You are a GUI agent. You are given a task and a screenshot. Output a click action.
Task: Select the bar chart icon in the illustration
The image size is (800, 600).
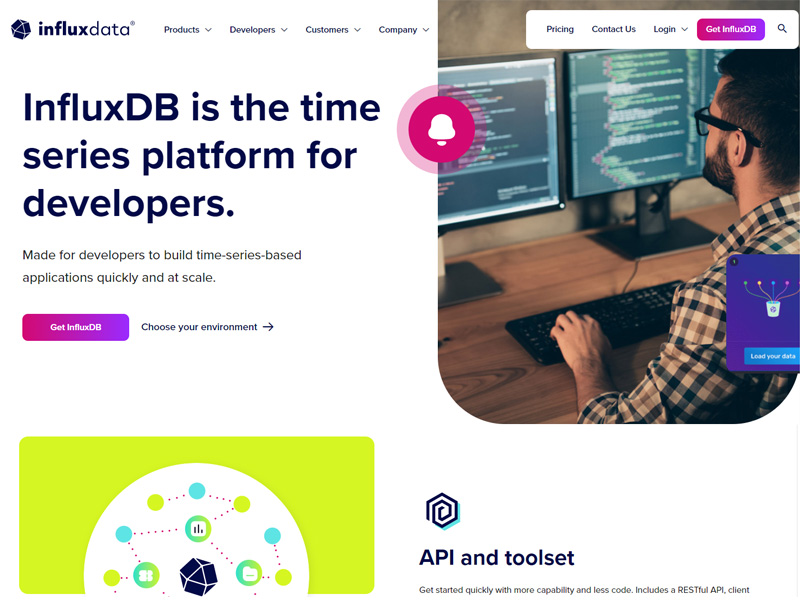click(196, 528)
